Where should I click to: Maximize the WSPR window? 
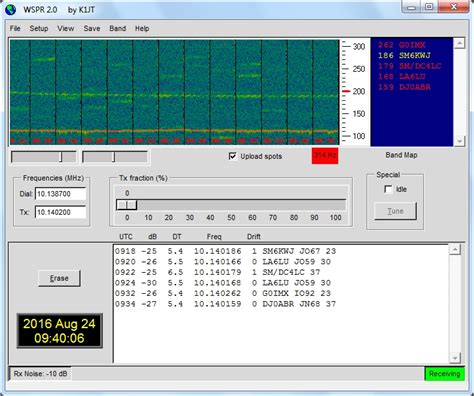pos(429,7)
